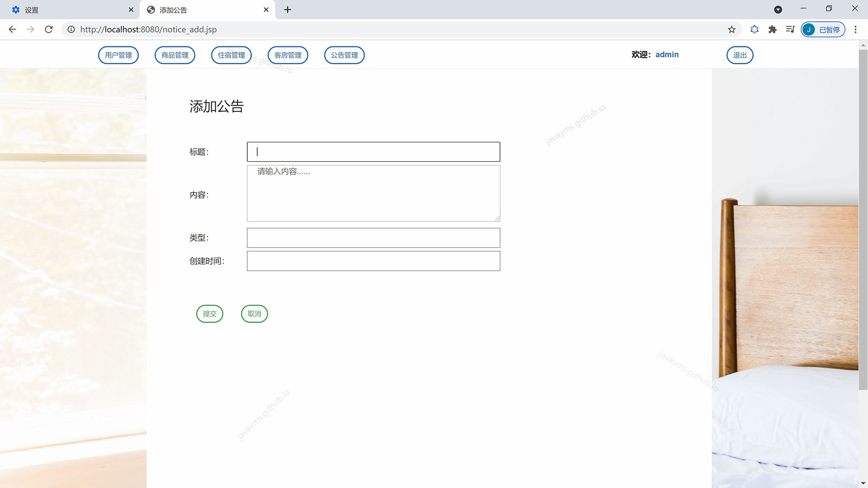The height and width of the screenshot is (488, 868).
Task: Click the browser forward arrow
Action: click(30, 29)
